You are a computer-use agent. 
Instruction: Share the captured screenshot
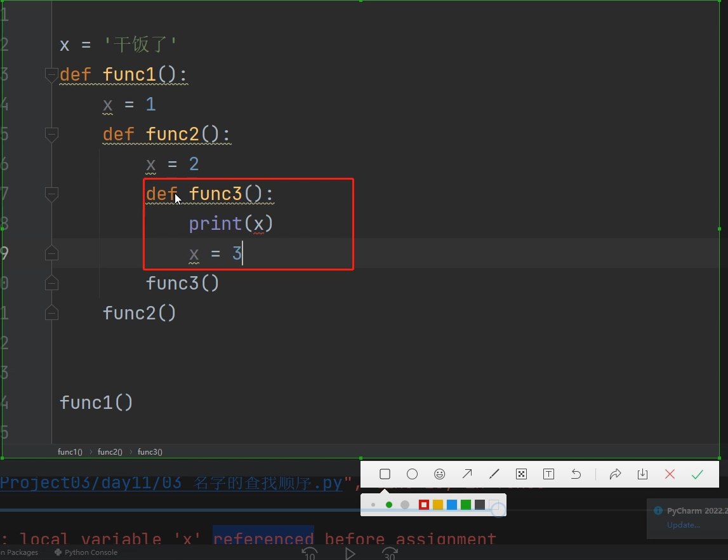tap(615, 474)
